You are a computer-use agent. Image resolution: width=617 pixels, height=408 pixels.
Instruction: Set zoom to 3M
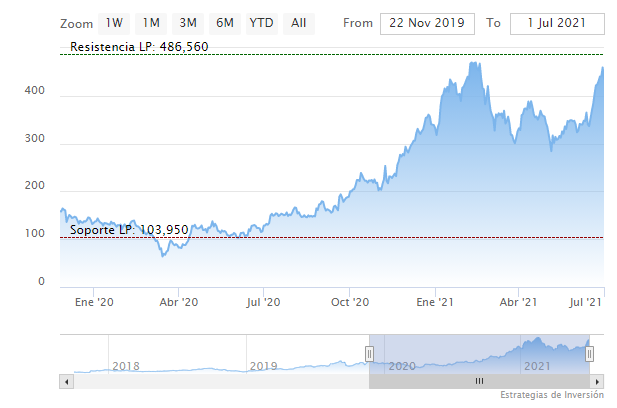click(x=188, y=23)
